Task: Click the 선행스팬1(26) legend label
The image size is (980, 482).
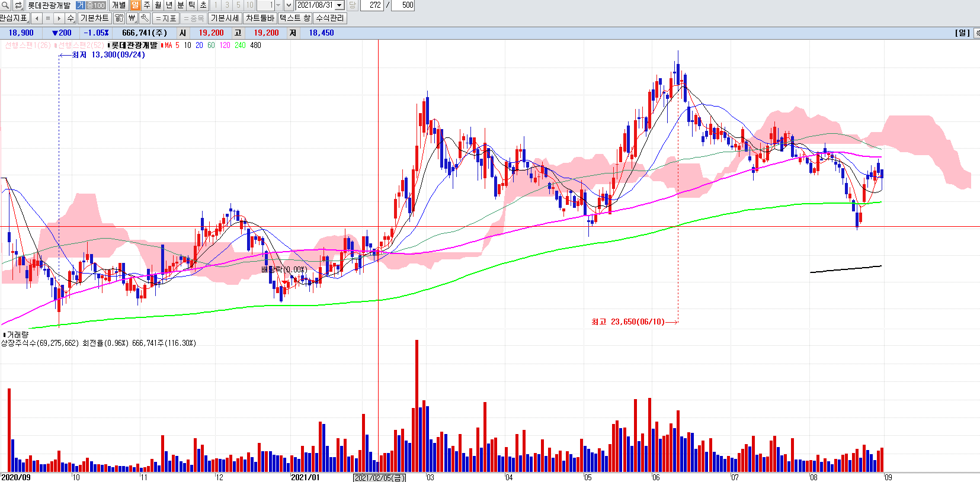Action: tap(27, 45)
